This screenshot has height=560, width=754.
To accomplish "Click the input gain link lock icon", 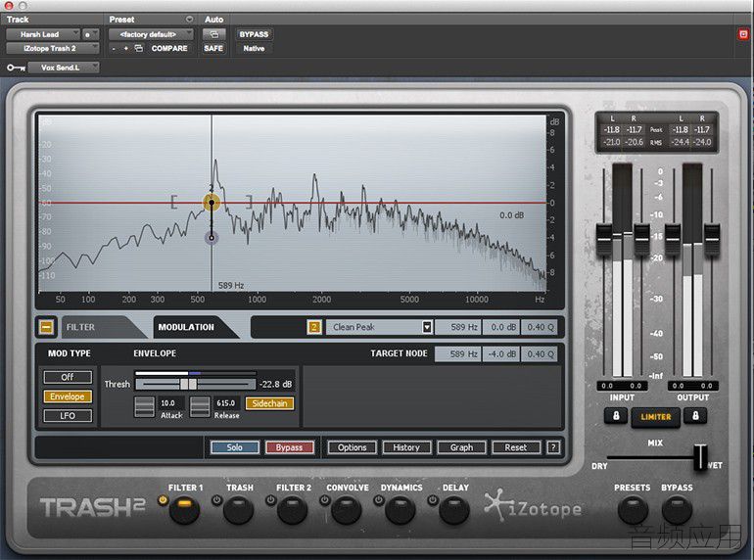I will click(x=616, y=416).
